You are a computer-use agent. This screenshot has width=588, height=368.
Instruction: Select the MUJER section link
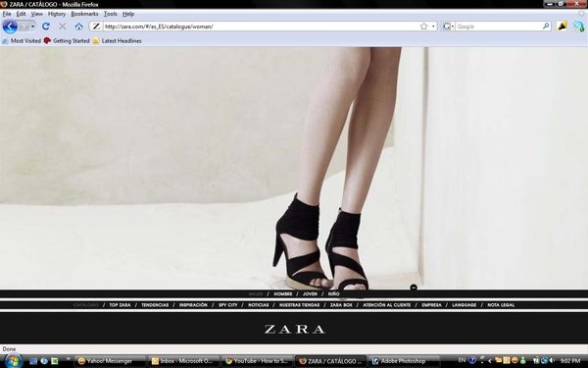coord(256,294)
